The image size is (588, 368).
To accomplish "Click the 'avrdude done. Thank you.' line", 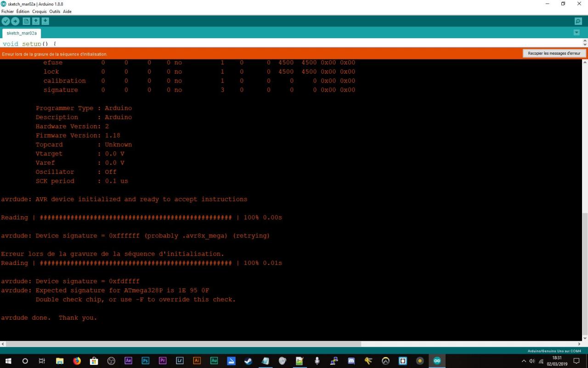I will click(49, 318).
